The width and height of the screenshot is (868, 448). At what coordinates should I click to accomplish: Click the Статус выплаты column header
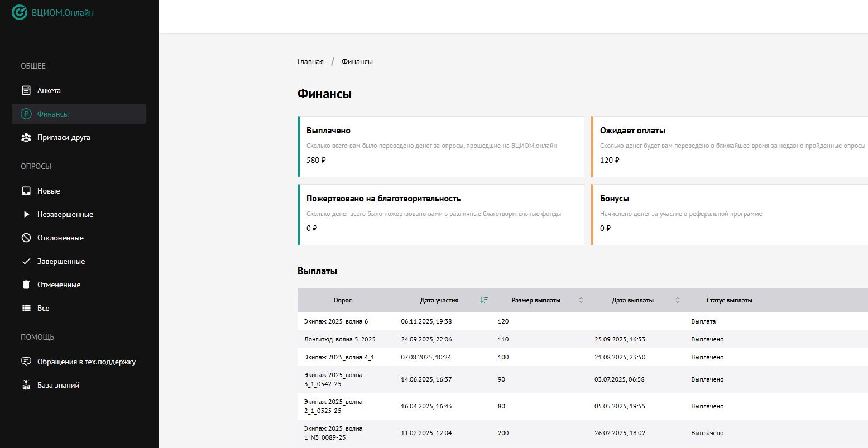point(730,300)
